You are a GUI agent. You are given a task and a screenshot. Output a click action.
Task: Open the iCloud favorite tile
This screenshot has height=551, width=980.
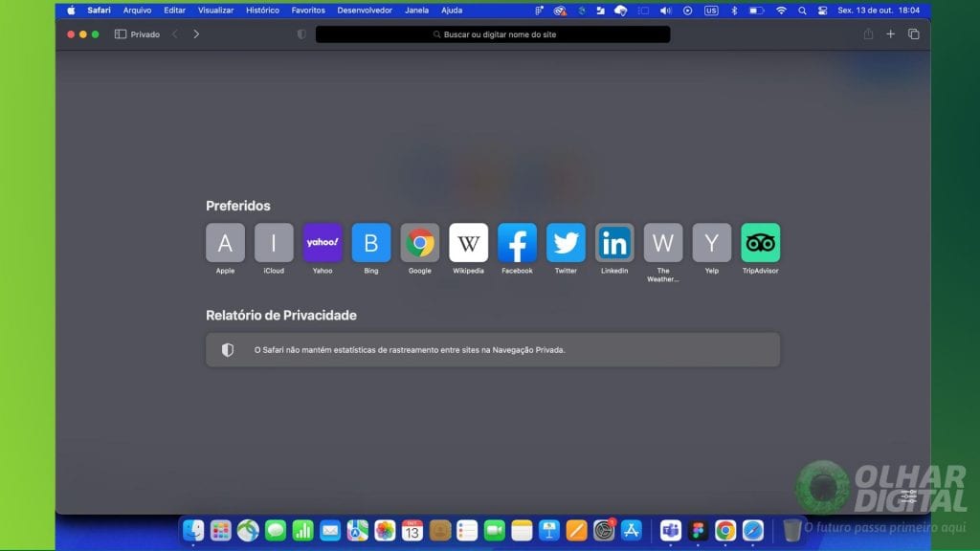(274, 242)
